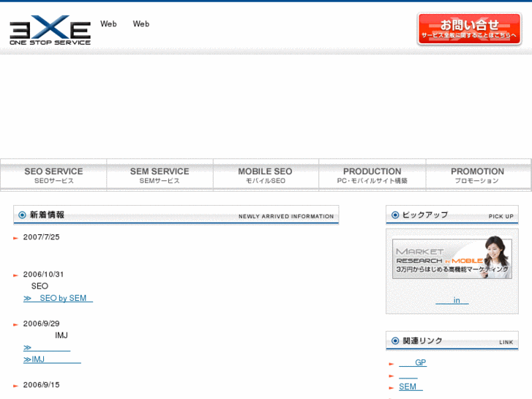Click the second Web header link
The width and height of the screenshot is (532, 399).
[141, 23]
